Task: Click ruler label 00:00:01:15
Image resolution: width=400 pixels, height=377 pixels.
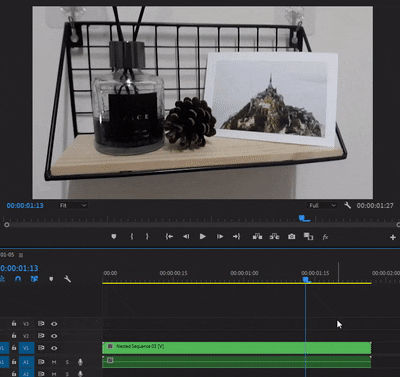Action: coord(315,273)
